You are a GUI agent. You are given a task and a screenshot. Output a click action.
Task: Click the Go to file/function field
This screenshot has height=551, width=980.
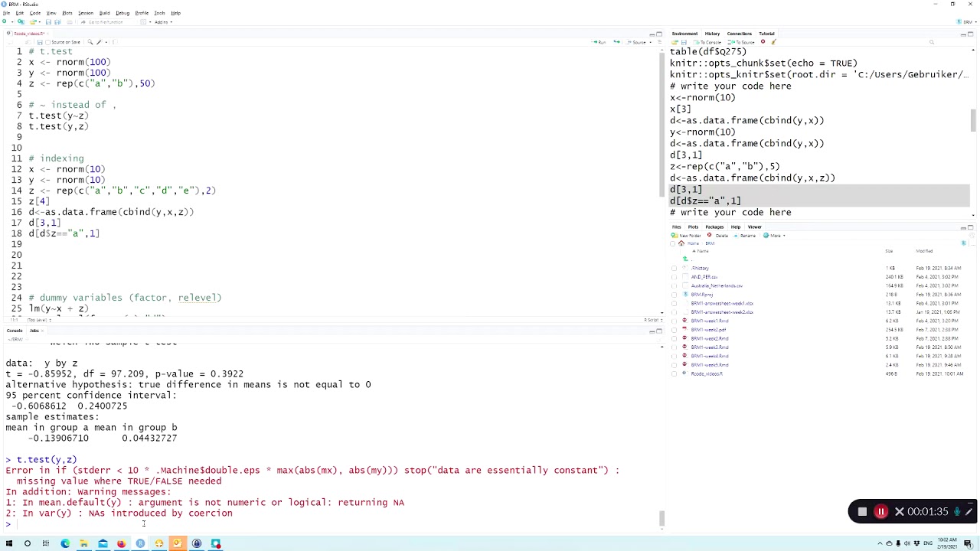point(106,22)
